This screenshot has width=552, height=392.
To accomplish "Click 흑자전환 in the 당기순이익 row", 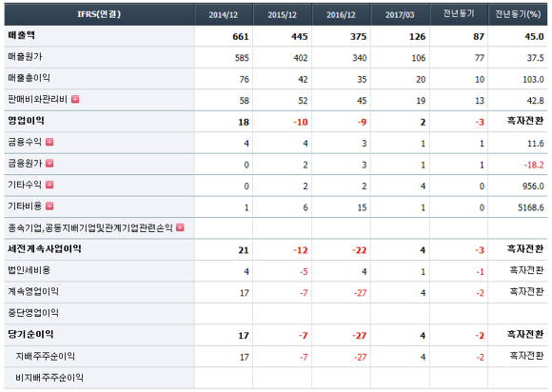I will point(525,334).
